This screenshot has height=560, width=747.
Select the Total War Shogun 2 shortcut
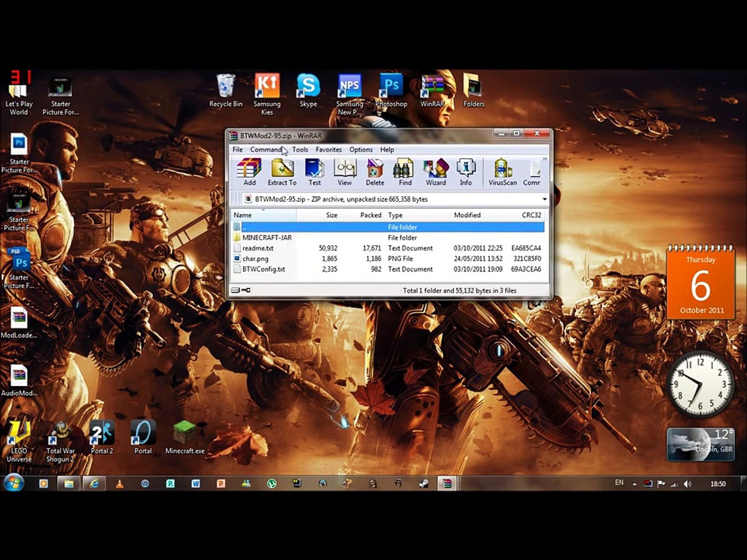[60, 442]
